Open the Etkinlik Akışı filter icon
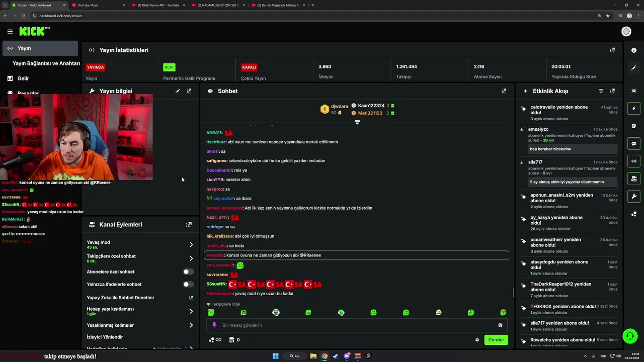 [601, 91]
